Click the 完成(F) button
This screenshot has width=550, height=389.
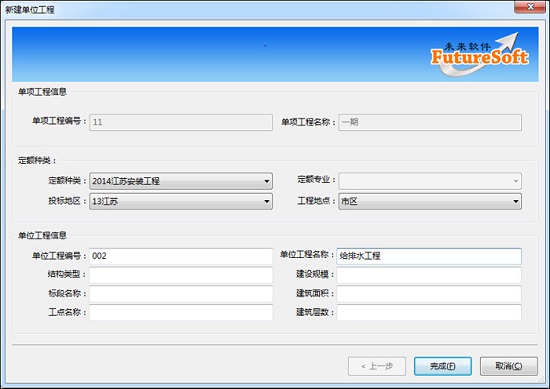pos(443,366)
